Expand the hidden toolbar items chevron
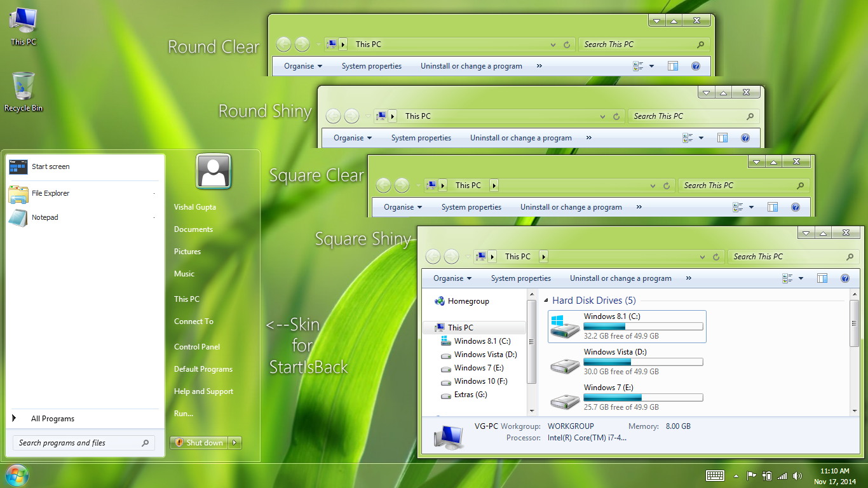Screen dimensions: 868x488 688,278
